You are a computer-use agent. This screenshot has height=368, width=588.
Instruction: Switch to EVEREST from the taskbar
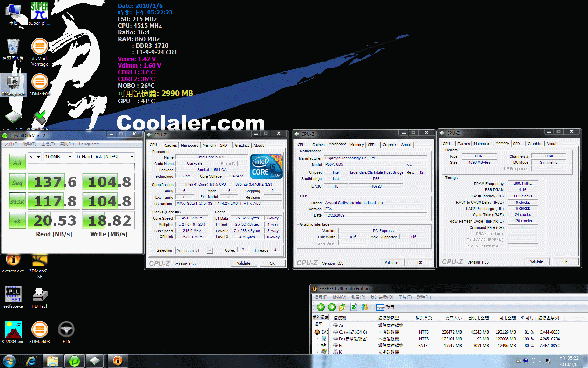point(118,361)
